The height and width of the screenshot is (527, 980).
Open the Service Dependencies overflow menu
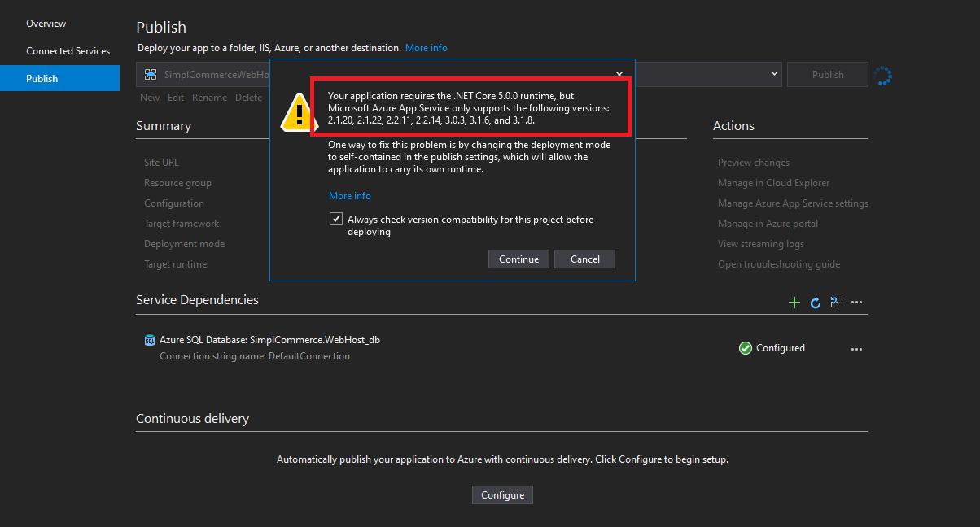coord(856,302)
